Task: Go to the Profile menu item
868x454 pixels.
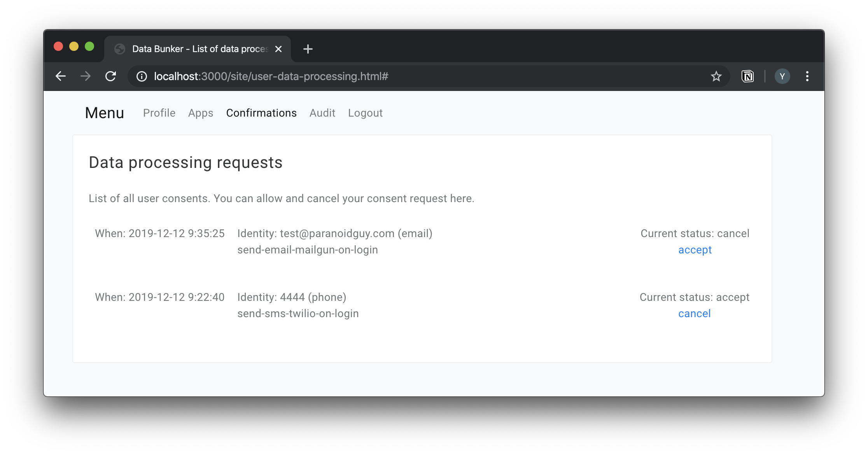Action: point(159,113)
